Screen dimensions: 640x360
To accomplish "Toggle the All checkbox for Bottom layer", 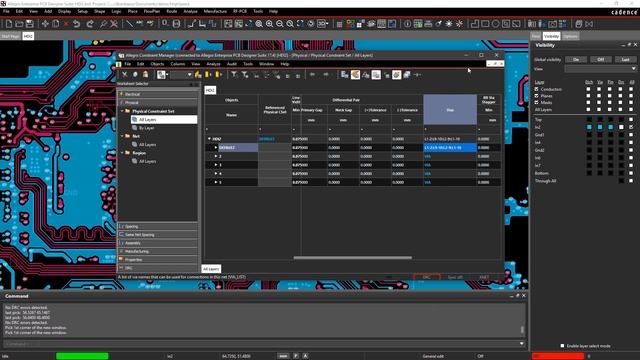I will (x=631, y=173).
